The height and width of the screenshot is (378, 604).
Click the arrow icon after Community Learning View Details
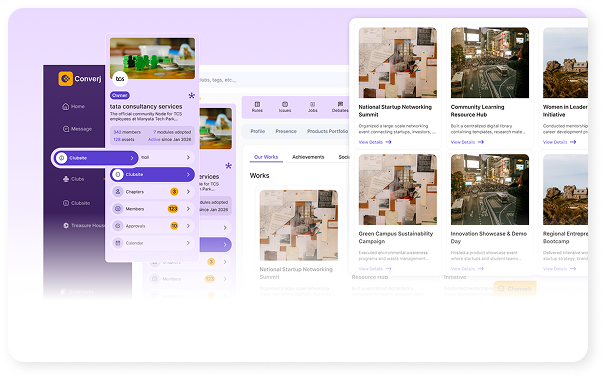pos(481,142)
